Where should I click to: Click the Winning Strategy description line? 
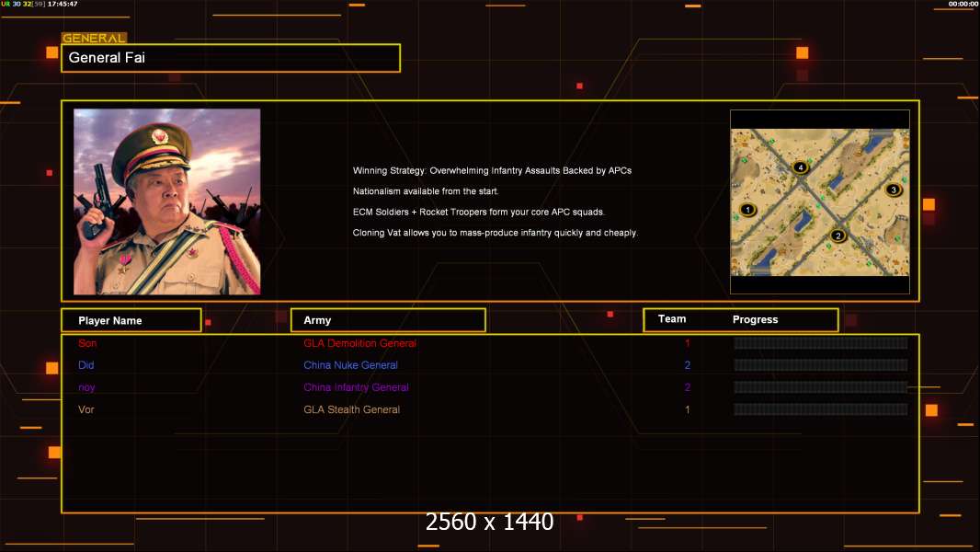[492, 171]
